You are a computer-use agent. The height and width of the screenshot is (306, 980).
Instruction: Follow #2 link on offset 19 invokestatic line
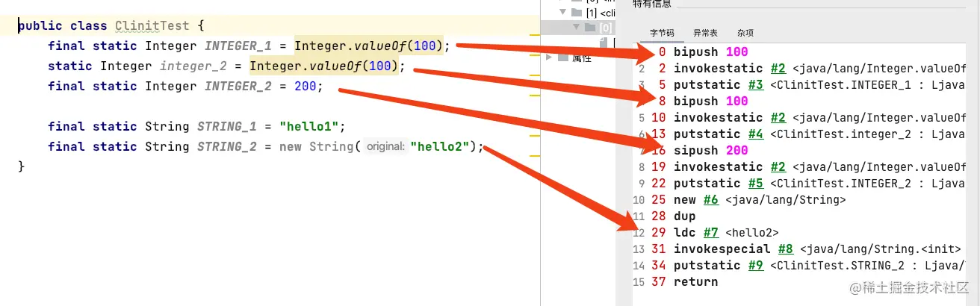[778, 167]
